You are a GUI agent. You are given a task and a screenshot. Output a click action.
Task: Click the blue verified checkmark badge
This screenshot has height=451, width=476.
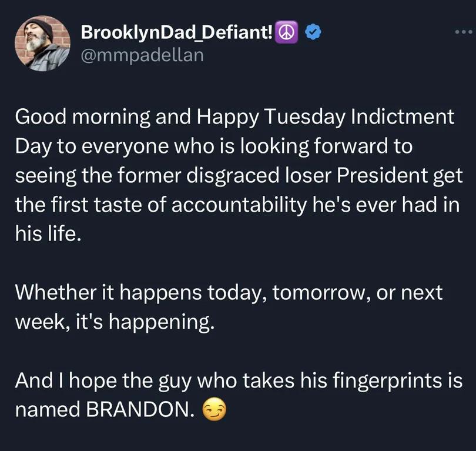313,32
